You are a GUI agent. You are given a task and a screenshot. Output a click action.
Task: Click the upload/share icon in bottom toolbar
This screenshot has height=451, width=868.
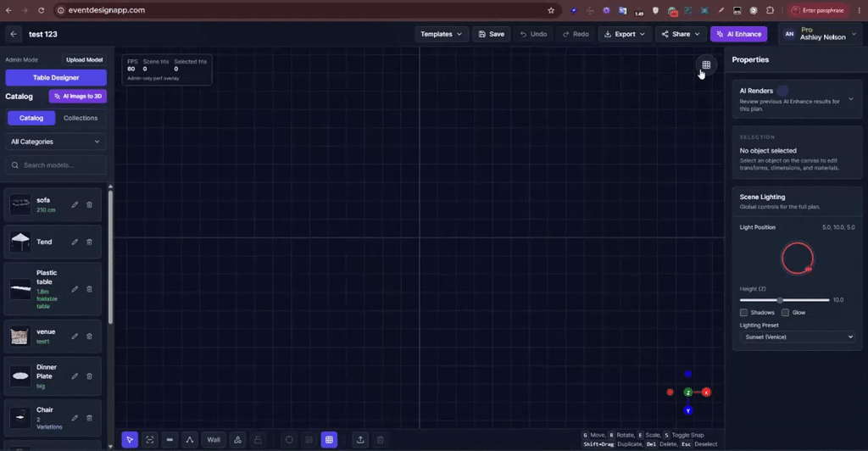click(359, 439)
